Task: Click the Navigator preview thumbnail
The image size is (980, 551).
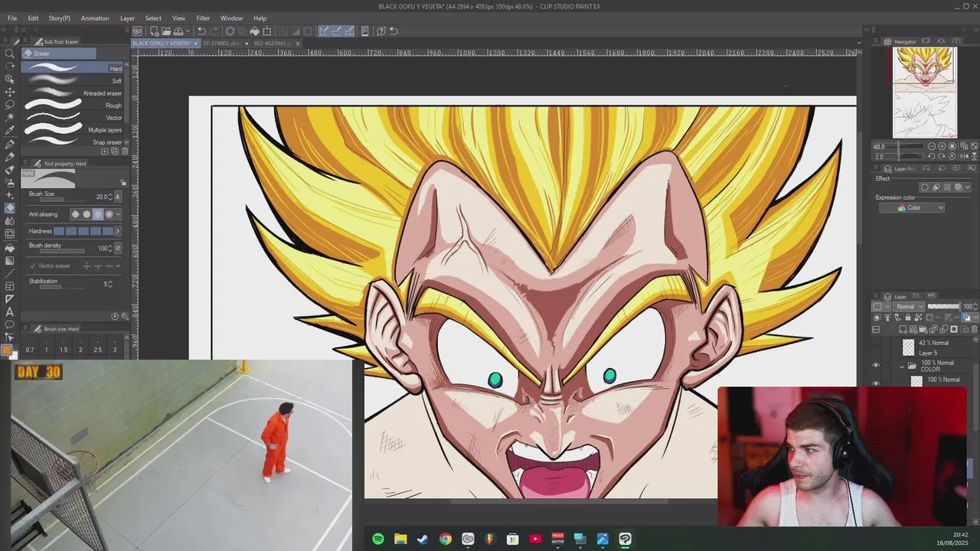Action: coord(925,92)
